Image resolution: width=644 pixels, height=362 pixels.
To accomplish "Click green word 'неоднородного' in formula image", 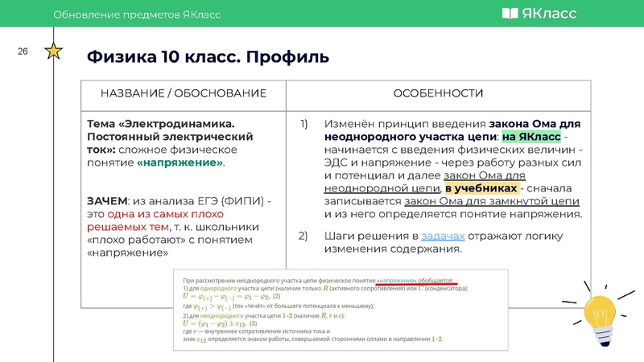I will click(222, 316).
